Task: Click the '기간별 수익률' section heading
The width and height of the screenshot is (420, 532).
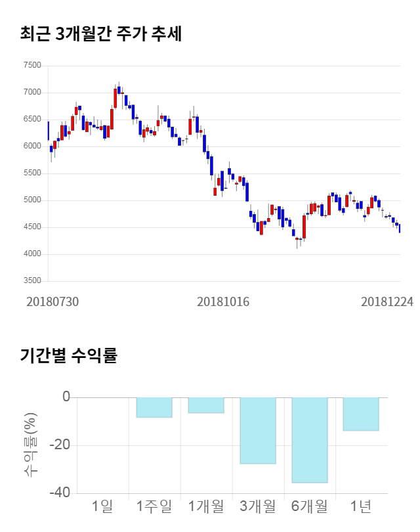Action: click(68, 356)
